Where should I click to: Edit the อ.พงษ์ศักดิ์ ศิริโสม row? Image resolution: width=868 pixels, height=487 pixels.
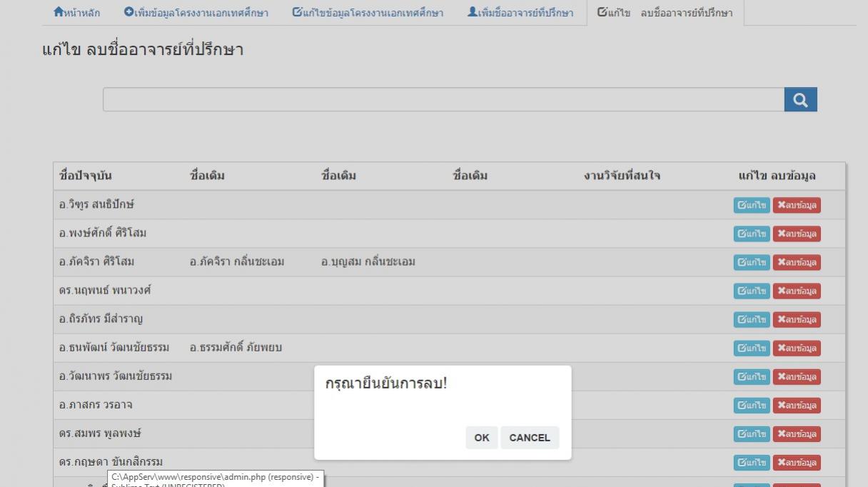752,234
